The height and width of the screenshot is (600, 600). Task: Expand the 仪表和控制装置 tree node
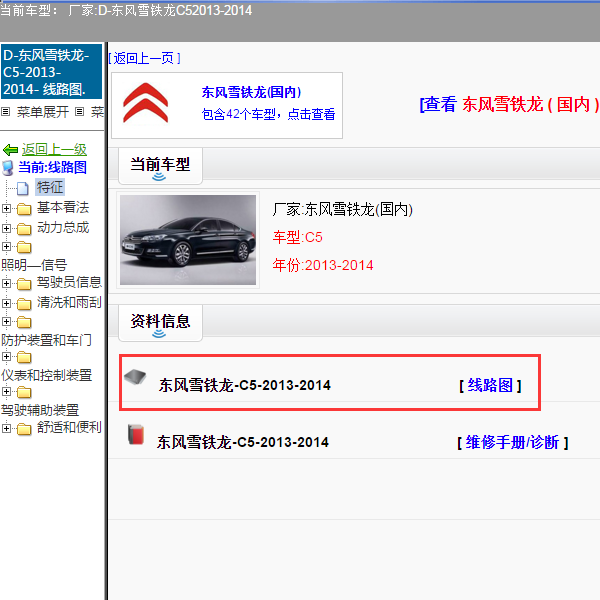6,357
